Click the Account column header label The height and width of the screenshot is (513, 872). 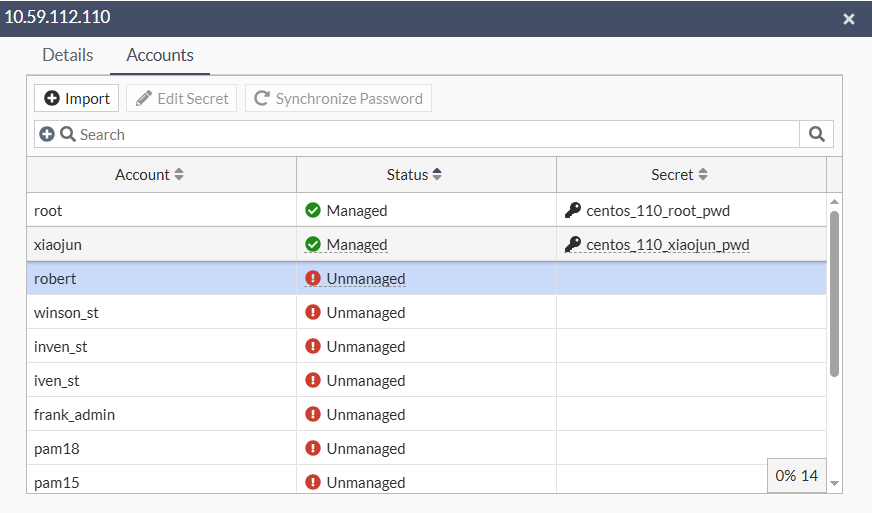pyautogui.click(x=142, y=175)
